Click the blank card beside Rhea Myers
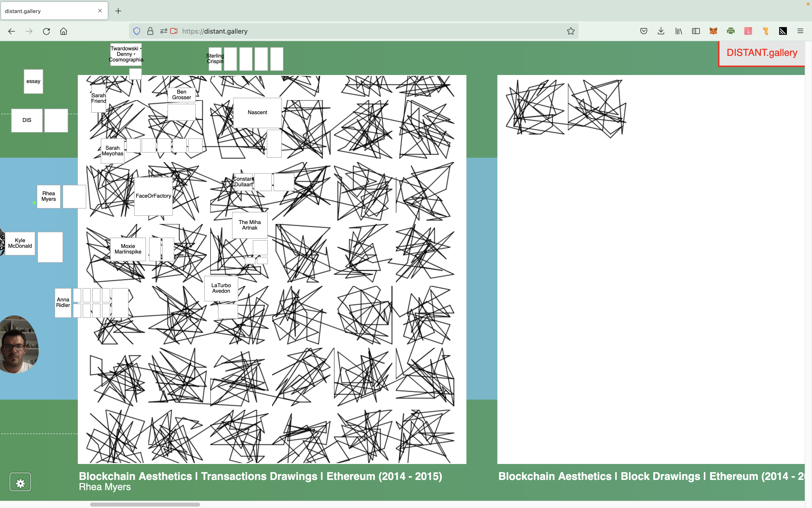Viewport: 812px width, 508px height. pos(74,196)
